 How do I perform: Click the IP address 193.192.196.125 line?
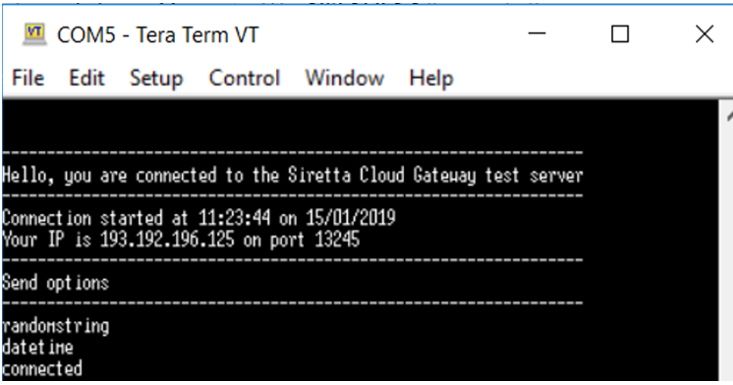click(181, 239)
